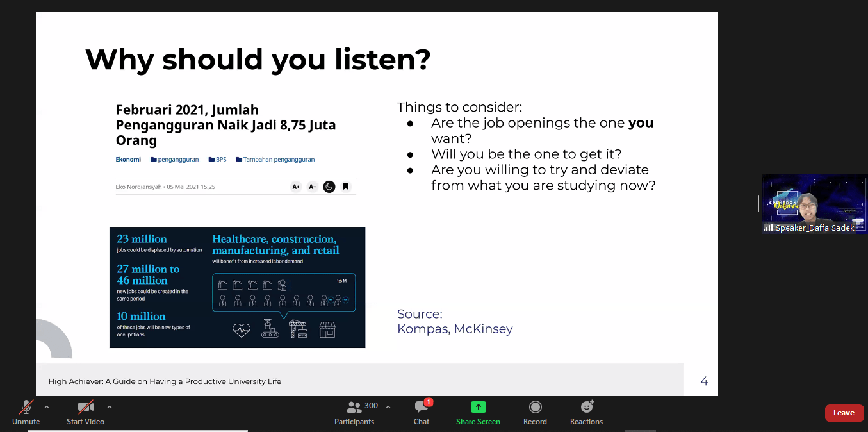Click the A+ font increase icon
Image resolution: width=868 pixels, height=432 pixels.
pos(296,187)
